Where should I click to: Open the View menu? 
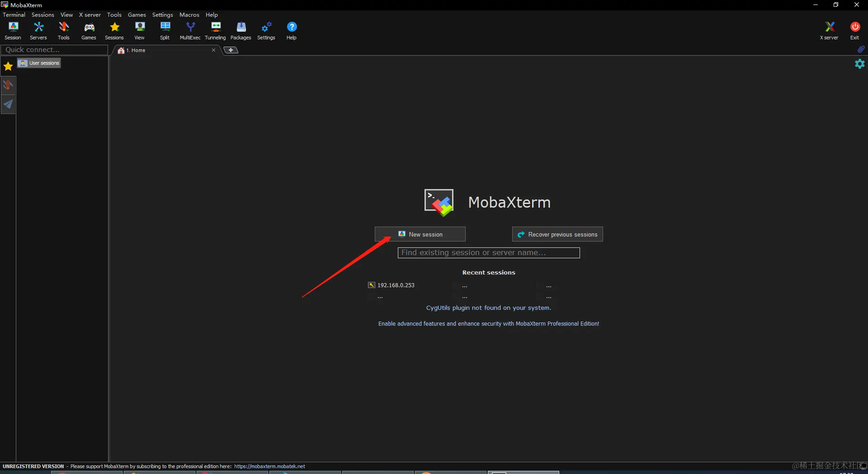(x=66, y=15)
